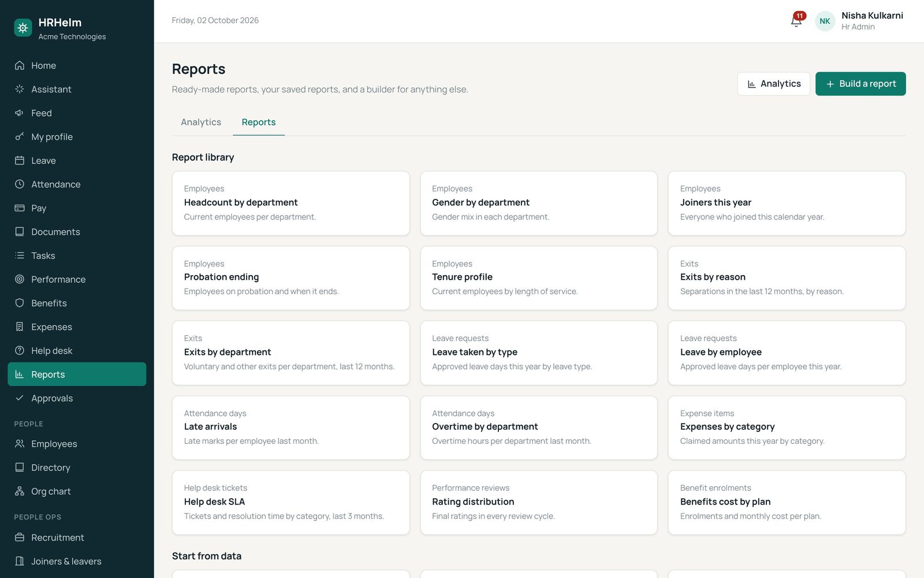Switch to the Analytics tab
This screenshot has width=924, height=578.
201,122
